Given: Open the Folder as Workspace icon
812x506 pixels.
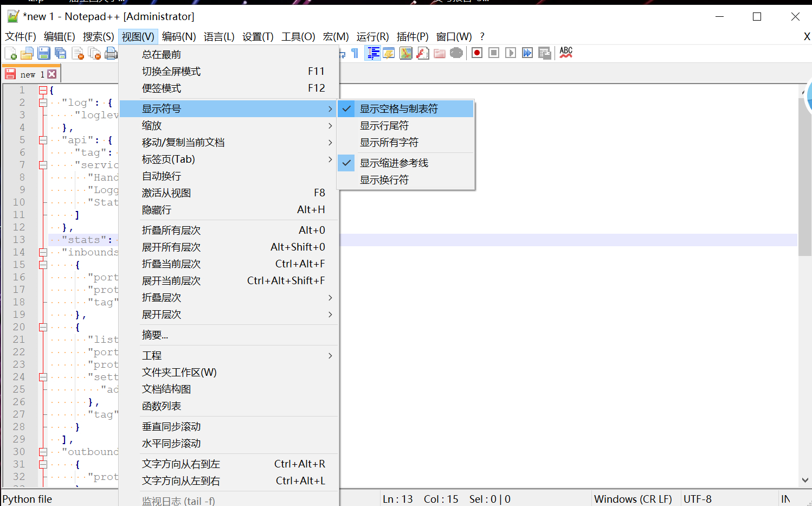Looking at the screenshot, I should pyautogui.click(x=440, y=53).
